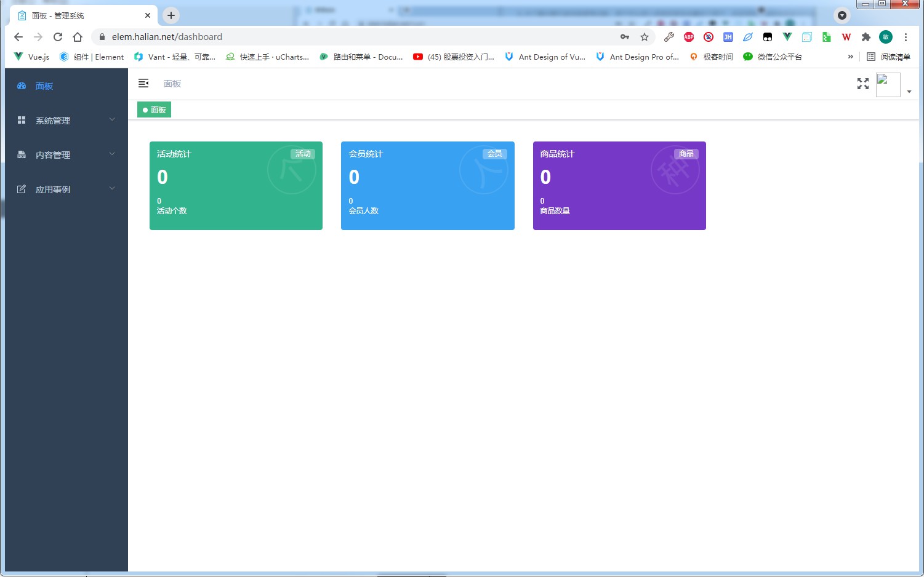Open the extensions puzzle piece icon

click(x=866, y=37)
